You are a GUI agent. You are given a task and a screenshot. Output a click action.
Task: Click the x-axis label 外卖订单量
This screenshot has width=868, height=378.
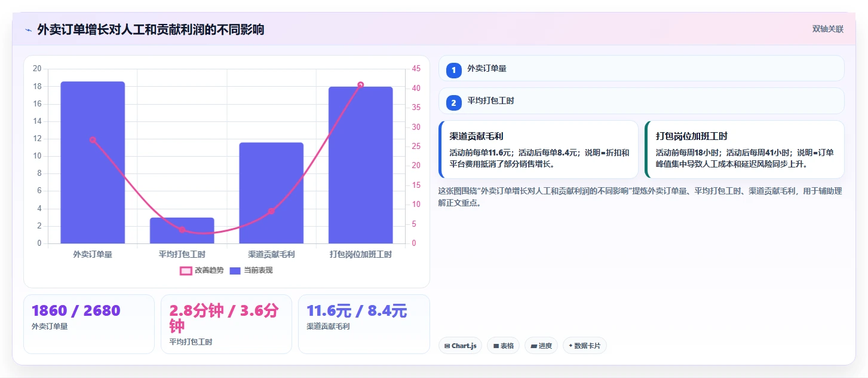coord(93,254)
